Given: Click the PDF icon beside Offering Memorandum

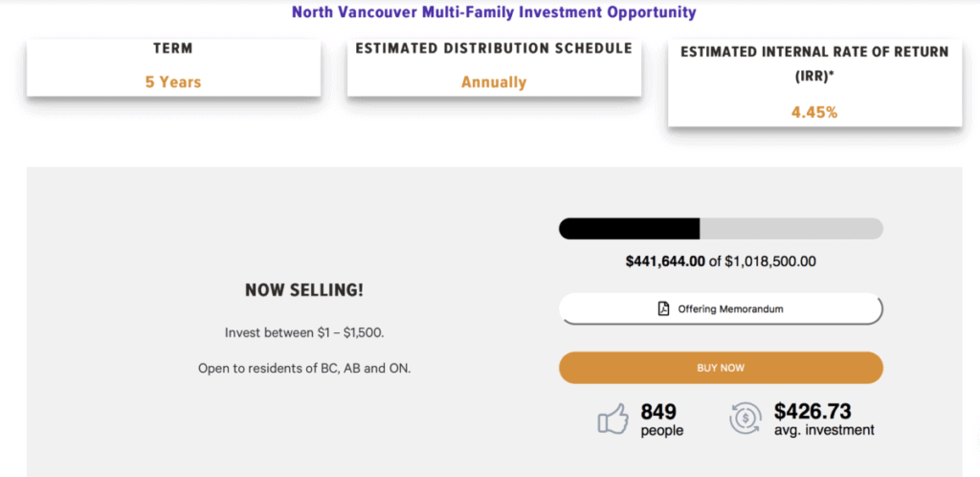Looking at the screenshot, I should coord(663,308).
